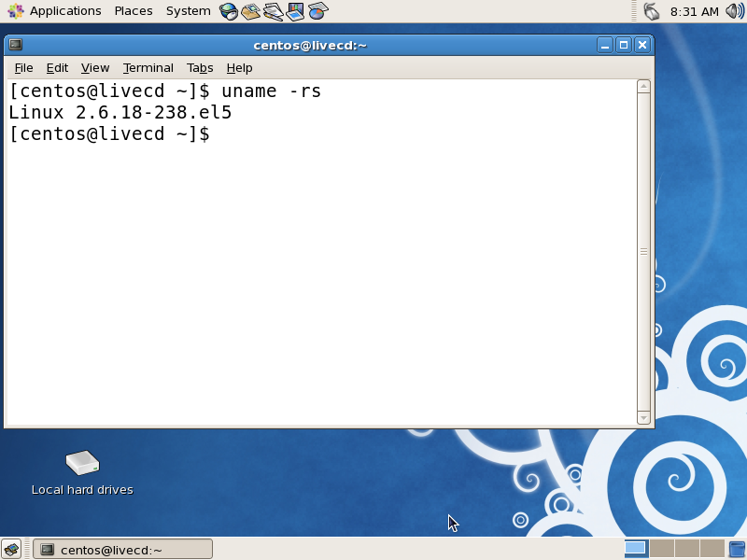747x560 pixels.
Task: Launch the spreadsheet chart panel icon
Action: tap(317, 10)
